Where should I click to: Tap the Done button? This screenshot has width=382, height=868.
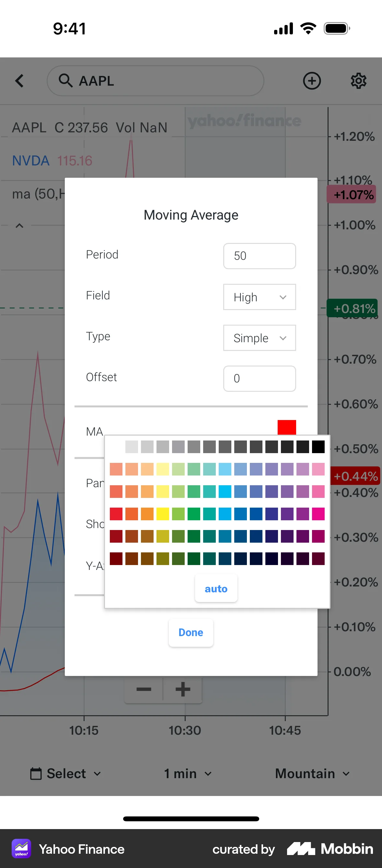point(191,633)
